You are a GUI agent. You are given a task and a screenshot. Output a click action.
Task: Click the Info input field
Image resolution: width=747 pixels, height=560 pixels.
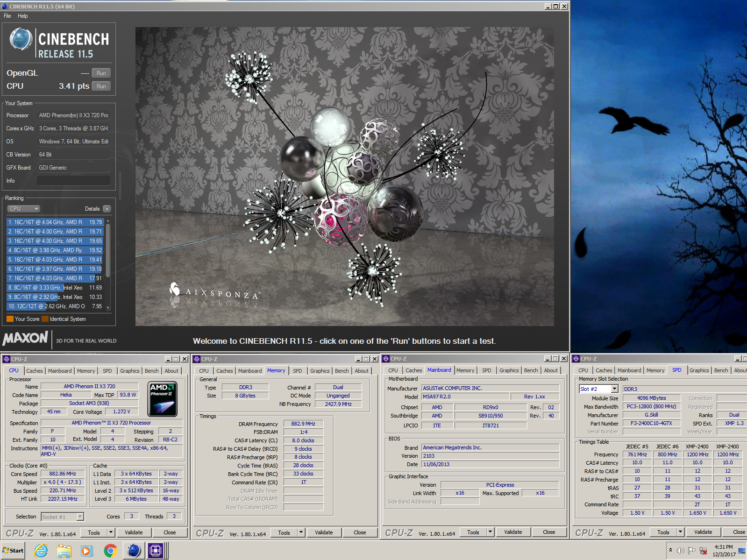(x=74, y=181)
